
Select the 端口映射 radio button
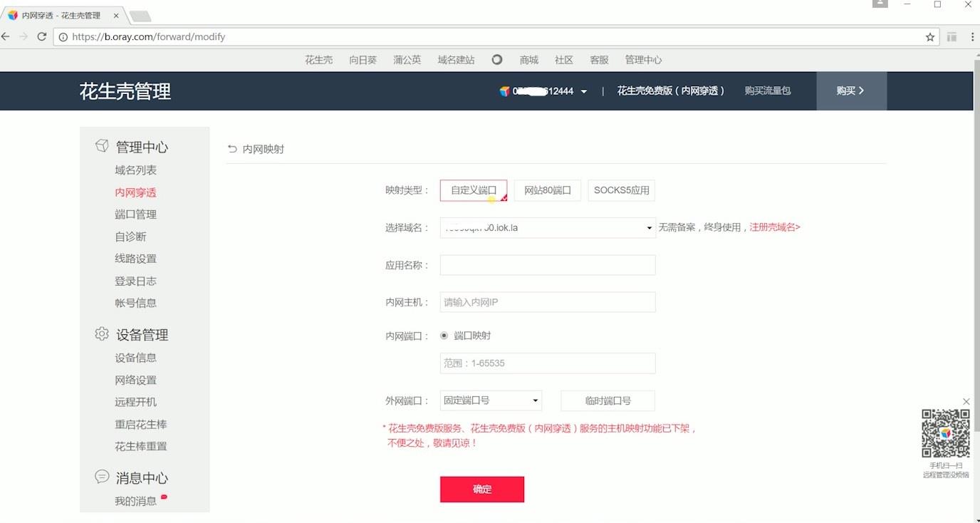[x=444, y=336]
